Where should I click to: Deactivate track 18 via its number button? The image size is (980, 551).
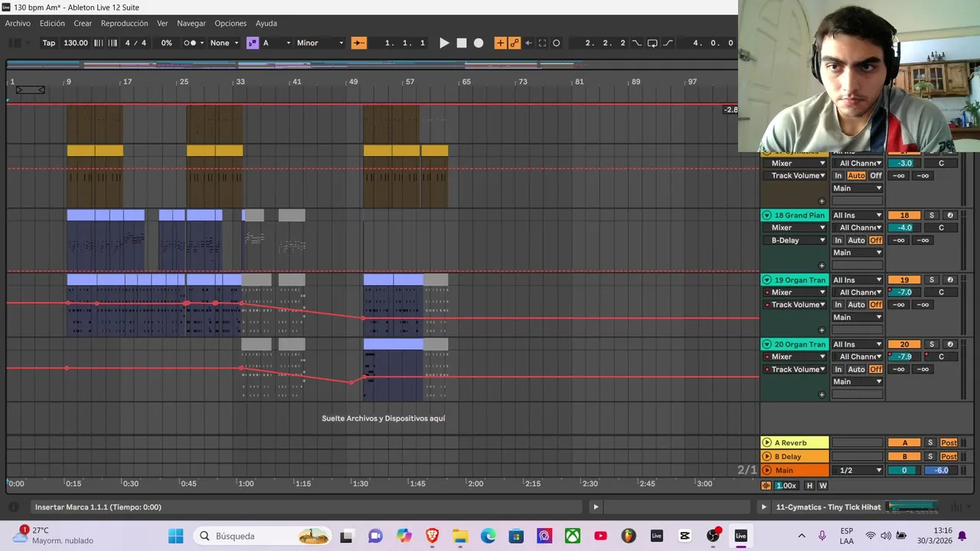[904, 216]
